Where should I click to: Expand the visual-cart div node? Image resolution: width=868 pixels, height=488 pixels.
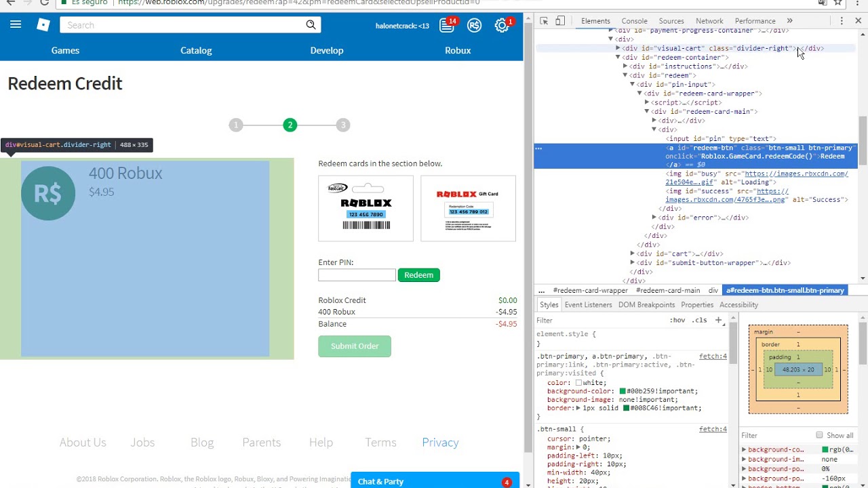pyautogui.click(x=618, y=48)
